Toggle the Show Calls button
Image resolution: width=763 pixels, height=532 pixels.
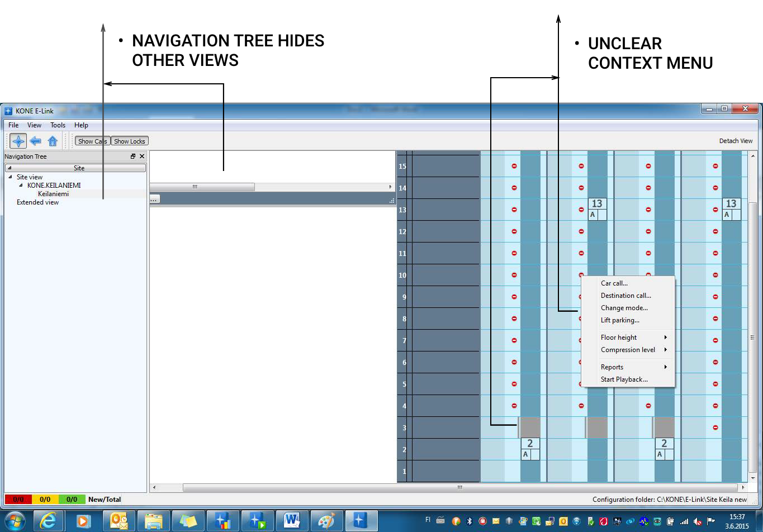[92, 141]
